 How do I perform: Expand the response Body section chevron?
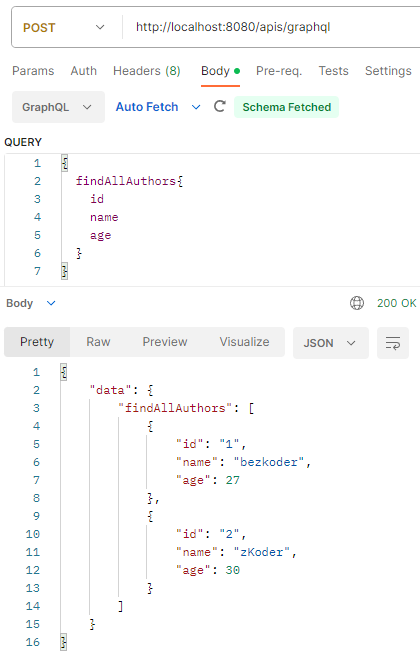point(51,303)
